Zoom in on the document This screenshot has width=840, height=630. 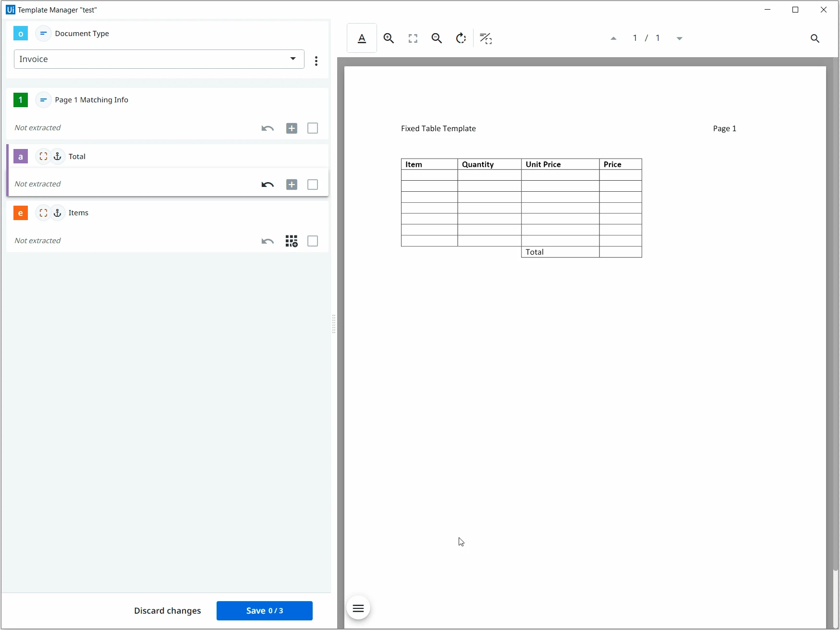click(x=389, y=38)
